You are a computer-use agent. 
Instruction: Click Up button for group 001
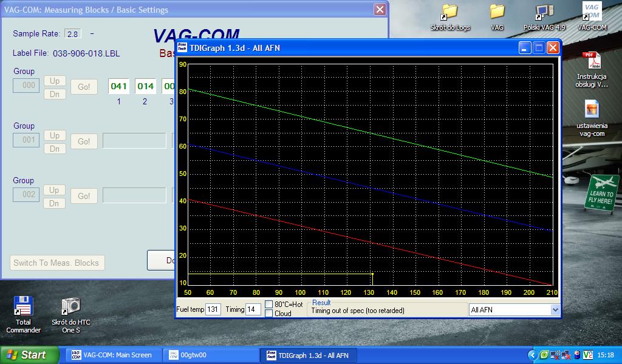click(x=55, y=135)
